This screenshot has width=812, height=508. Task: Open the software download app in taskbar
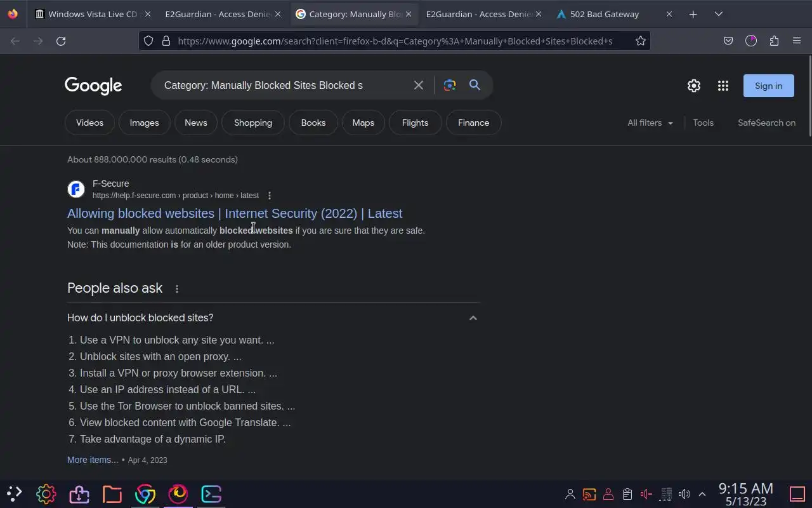(x=79, y=493)
